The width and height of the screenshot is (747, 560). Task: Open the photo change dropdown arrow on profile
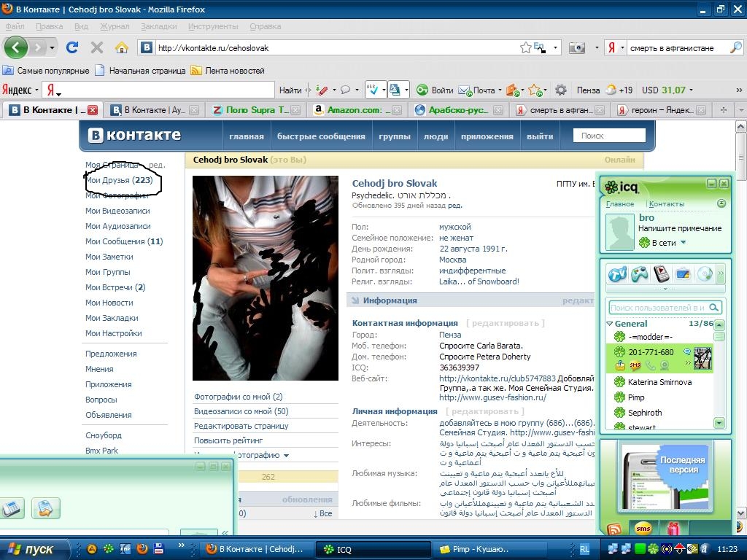[286, 455]
